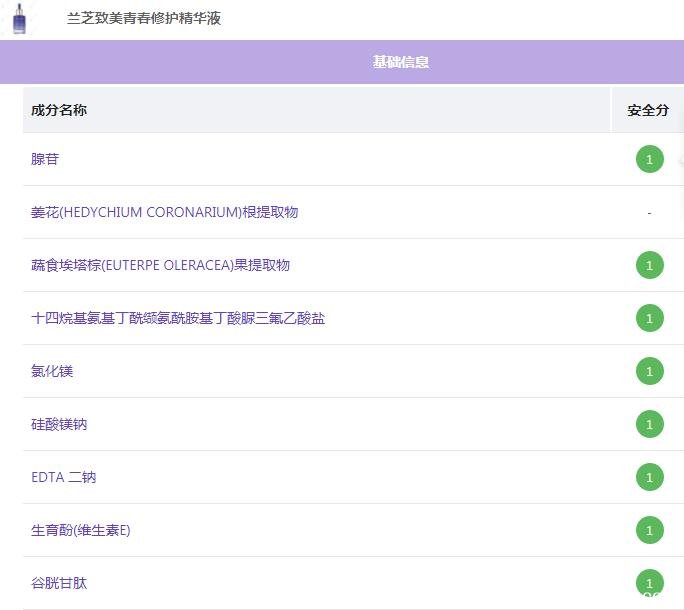
Task: Click green safety score badge for 腺苷
Action: tap(649, 159)
